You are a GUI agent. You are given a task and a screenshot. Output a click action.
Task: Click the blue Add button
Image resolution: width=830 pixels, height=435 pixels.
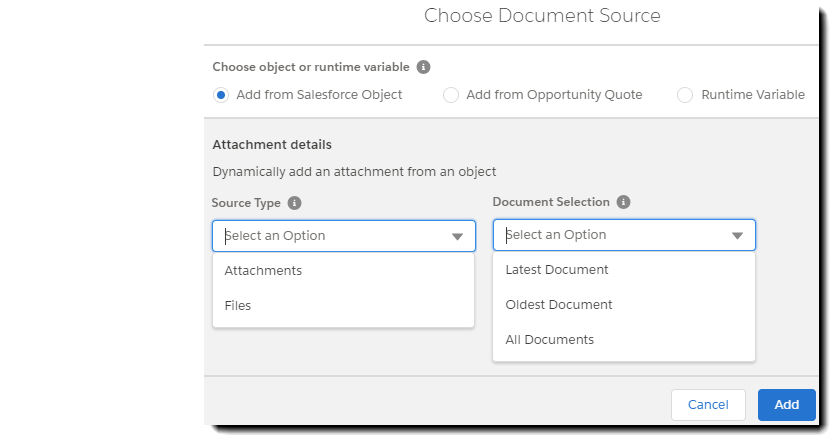click(787, 405)
